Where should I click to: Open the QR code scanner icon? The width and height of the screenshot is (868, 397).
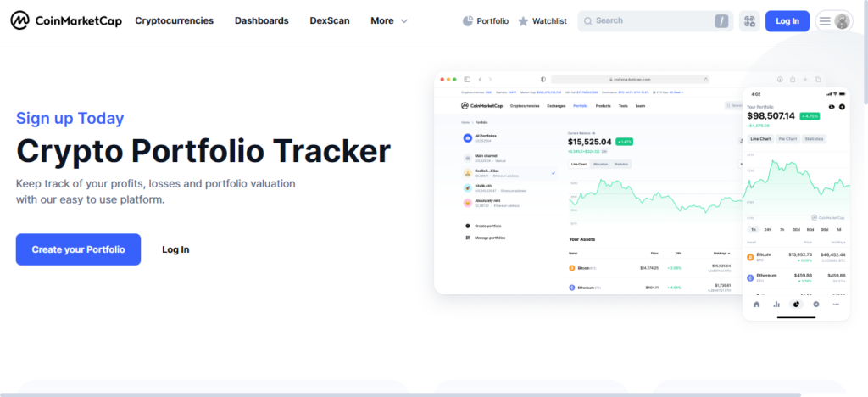[x=749, y=21]
